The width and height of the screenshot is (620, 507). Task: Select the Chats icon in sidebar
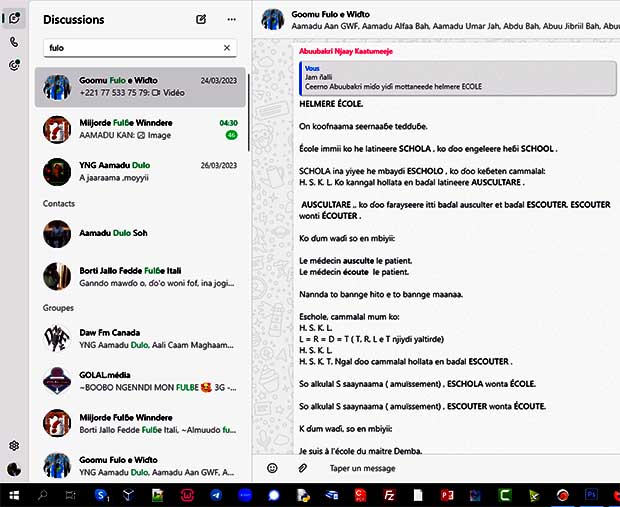(14, 18)
